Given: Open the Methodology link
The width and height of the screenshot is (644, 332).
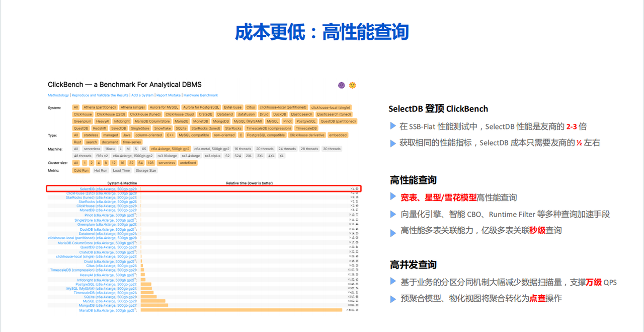Looking at the screenshot, I should coord(58,95).
